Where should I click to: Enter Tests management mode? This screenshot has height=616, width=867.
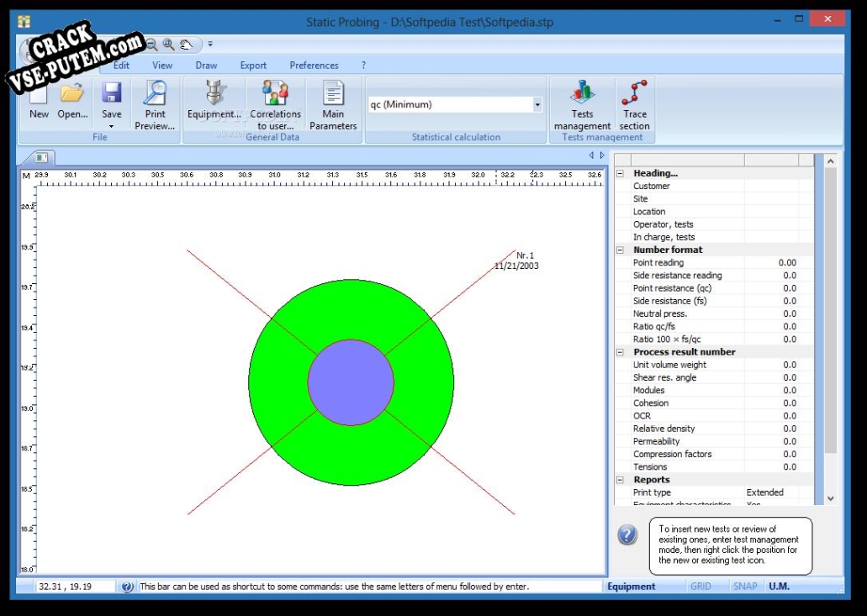point(582,105)
